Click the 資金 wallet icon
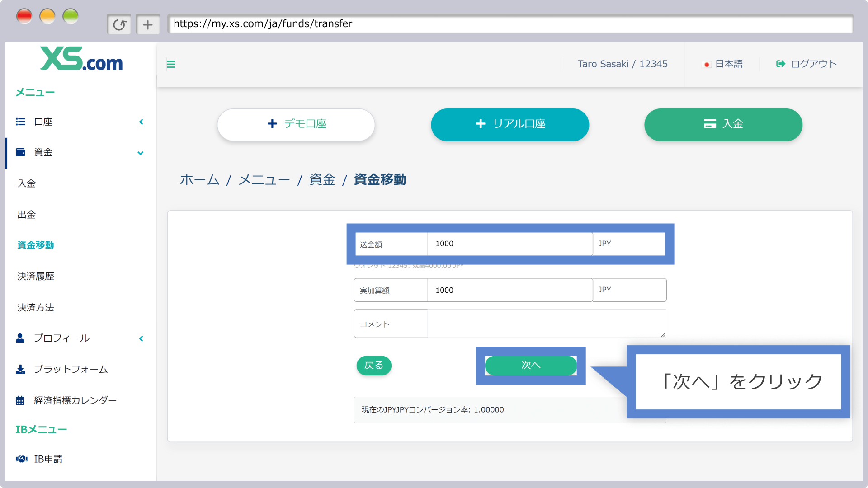The image size is (868, 488). 20,152
